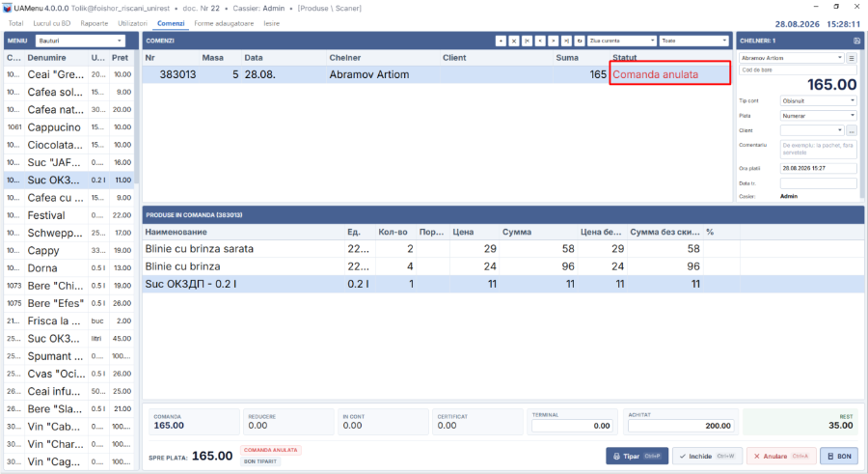Screen dimensions: 868x474
Task: Open the Tip cont Obisnuit dropdown
Action: coord(818,100)
